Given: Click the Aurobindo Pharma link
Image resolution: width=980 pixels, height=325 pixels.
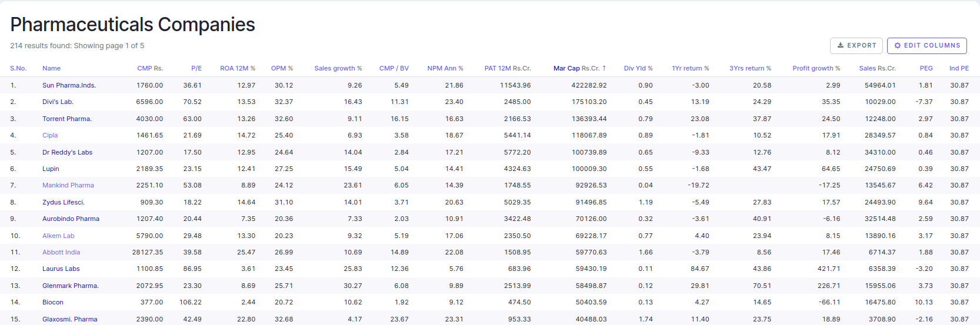Looking at the screenshot, I should (x=71, y=219).
